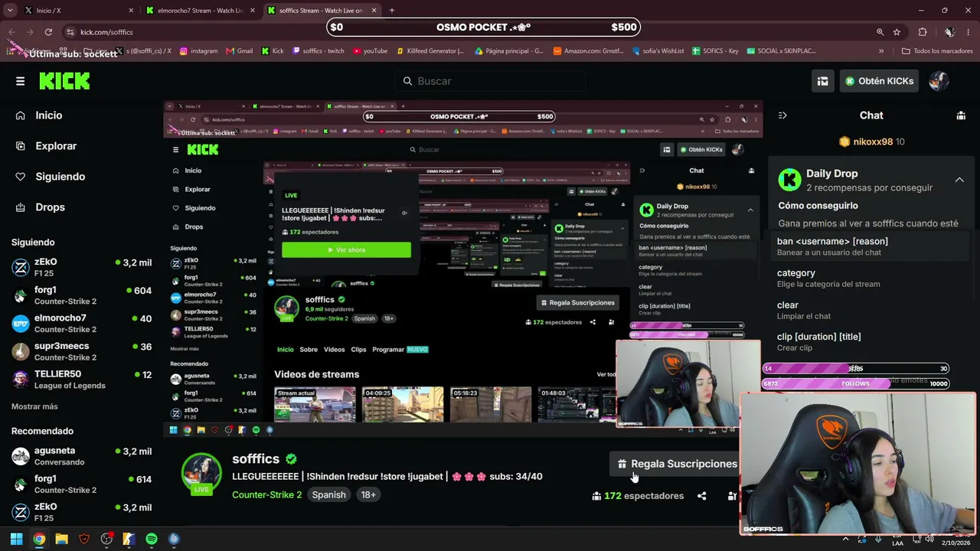Open the browser tab search dropdown
Screen dimensions: 980x551
coord(10,11)
